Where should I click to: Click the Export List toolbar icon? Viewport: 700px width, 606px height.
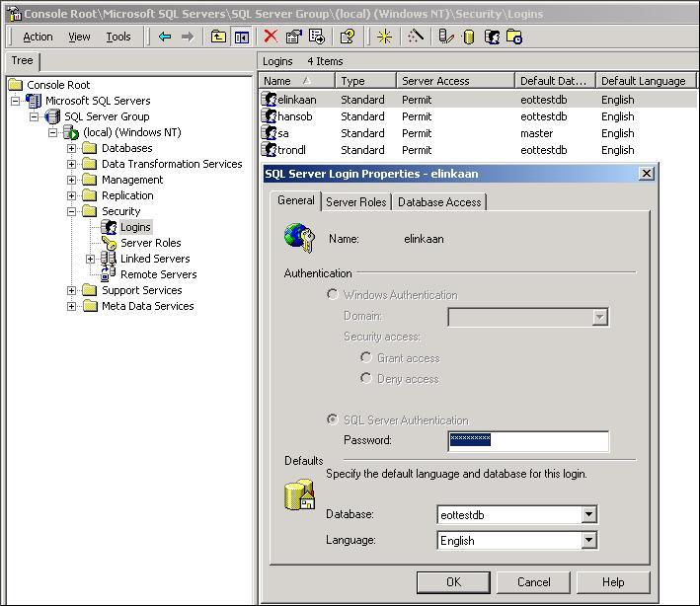317,37
